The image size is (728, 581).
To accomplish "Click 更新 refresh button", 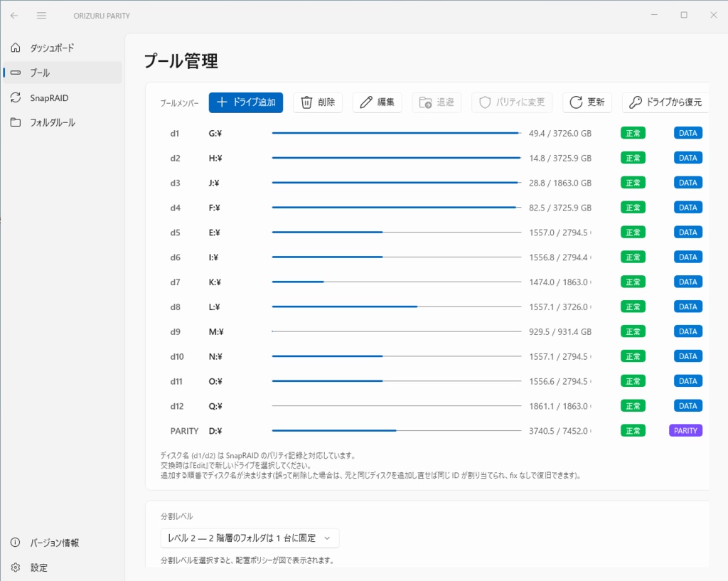I will pos(587,102).
